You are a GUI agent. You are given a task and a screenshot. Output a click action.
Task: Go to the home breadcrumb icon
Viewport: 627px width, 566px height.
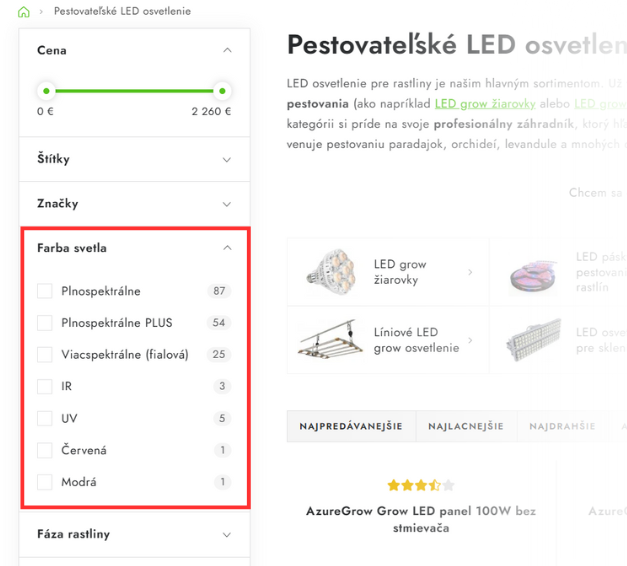(x=24, y=12)
